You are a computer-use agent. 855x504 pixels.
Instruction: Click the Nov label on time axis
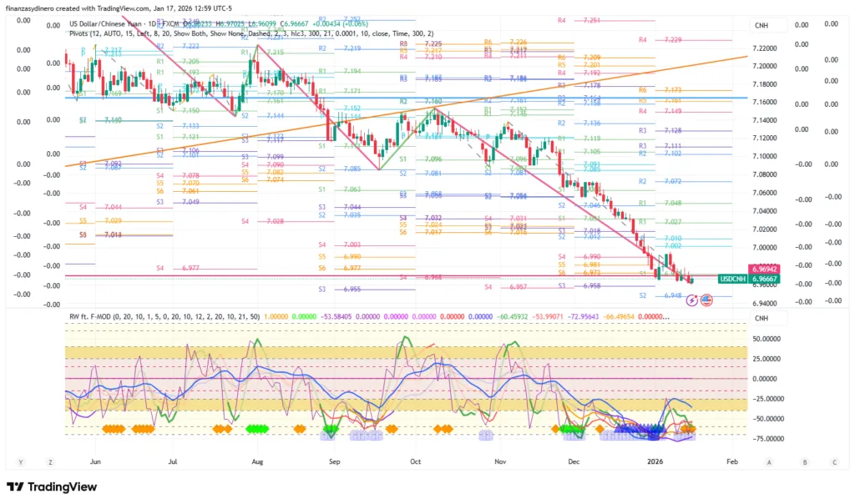click(501, 461)
